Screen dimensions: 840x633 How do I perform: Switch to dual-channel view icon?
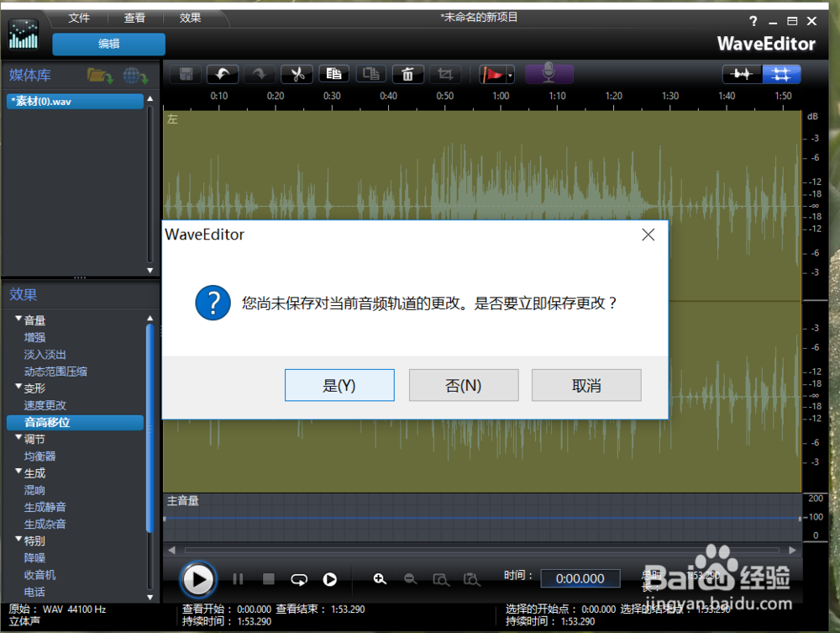[781, 74]
